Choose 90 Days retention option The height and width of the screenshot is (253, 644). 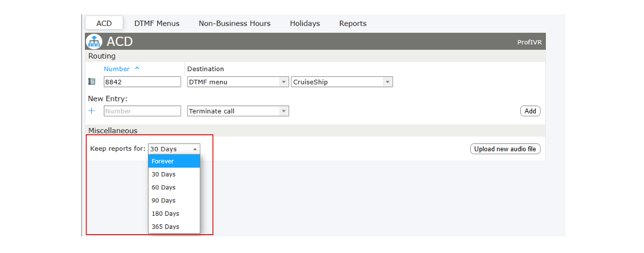(x=174, y=200)
